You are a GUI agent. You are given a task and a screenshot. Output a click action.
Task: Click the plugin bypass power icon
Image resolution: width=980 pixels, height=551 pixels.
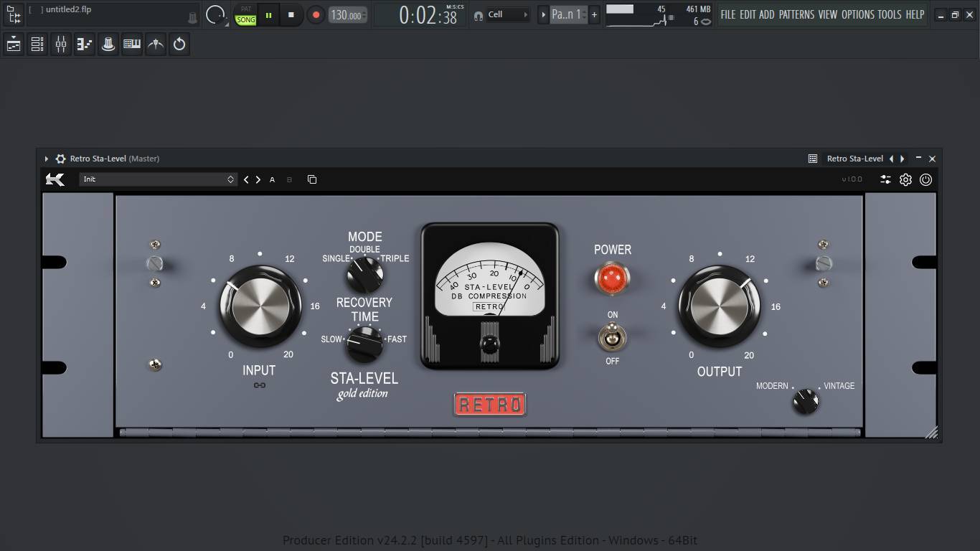(926, 179)
